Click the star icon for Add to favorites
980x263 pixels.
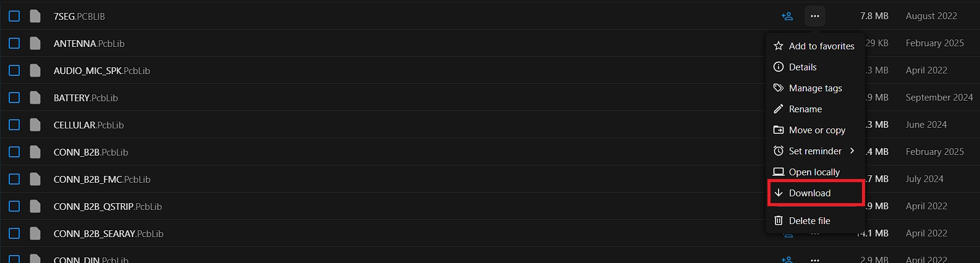(x=779, y=46)
